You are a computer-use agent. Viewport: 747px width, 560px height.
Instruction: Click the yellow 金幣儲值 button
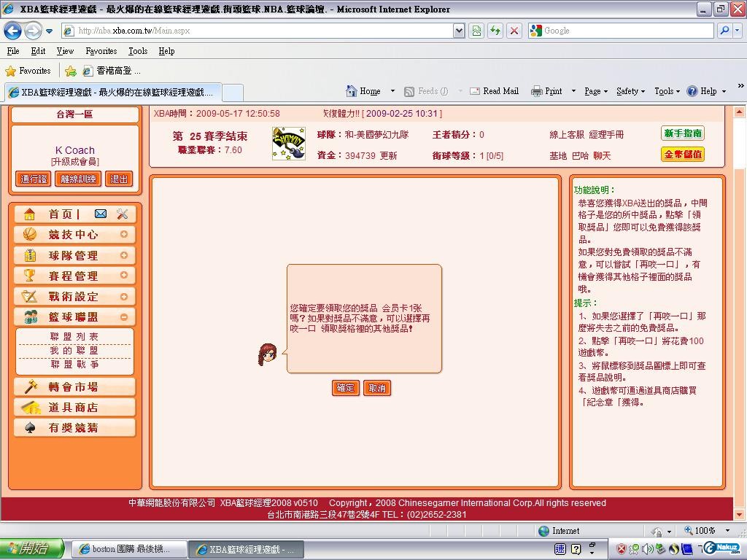pyautogui.click(x=683, y=155)
